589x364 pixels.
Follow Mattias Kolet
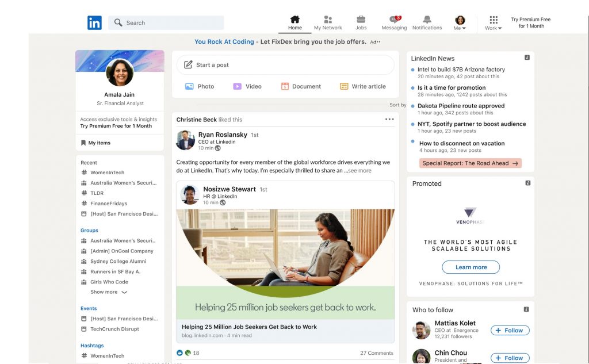pos(510,330)
